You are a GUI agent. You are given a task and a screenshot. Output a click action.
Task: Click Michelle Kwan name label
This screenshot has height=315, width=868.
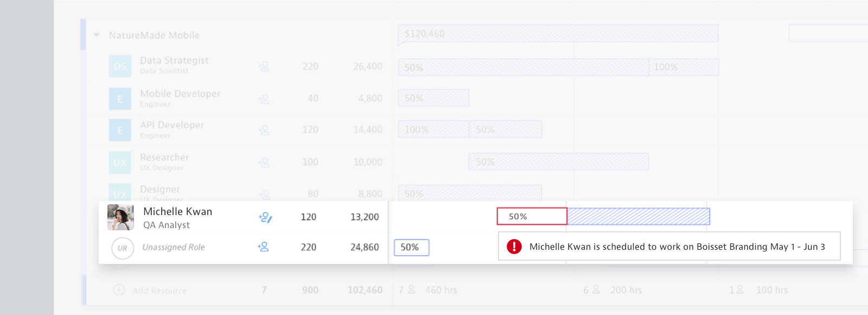177,211
